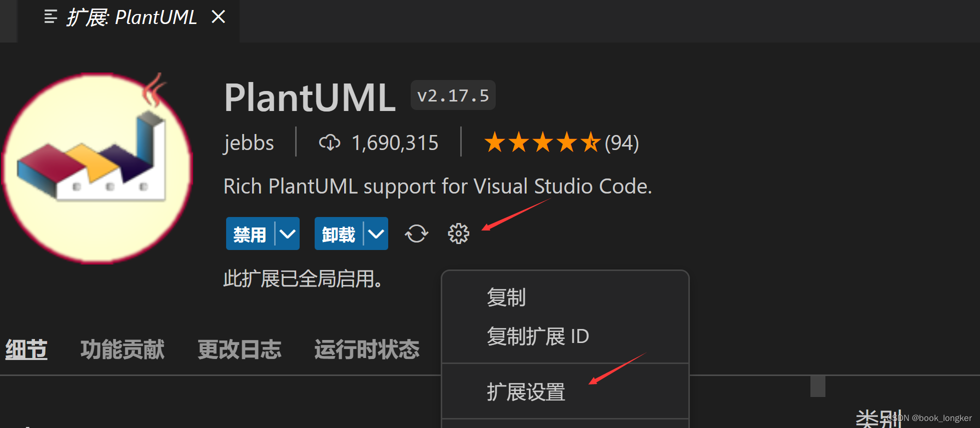
Task: Open publisher jebbs link
Action: pyautogui.click(x=249, y=143)
